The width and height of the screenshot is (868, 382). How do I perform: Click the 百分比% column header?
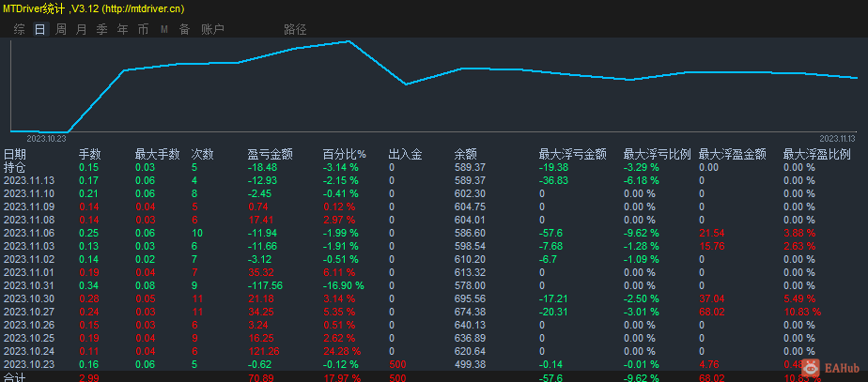[345, 154]
